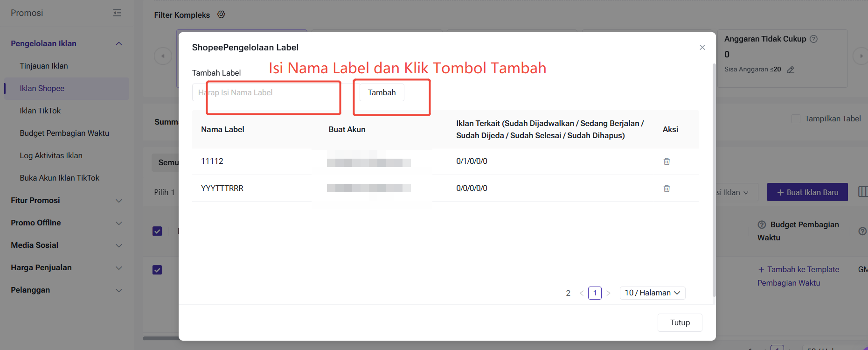Collapse the Promosi sidebar menu icon
The height and width of the screenshot is (350, 868).
tap(117, 13)
